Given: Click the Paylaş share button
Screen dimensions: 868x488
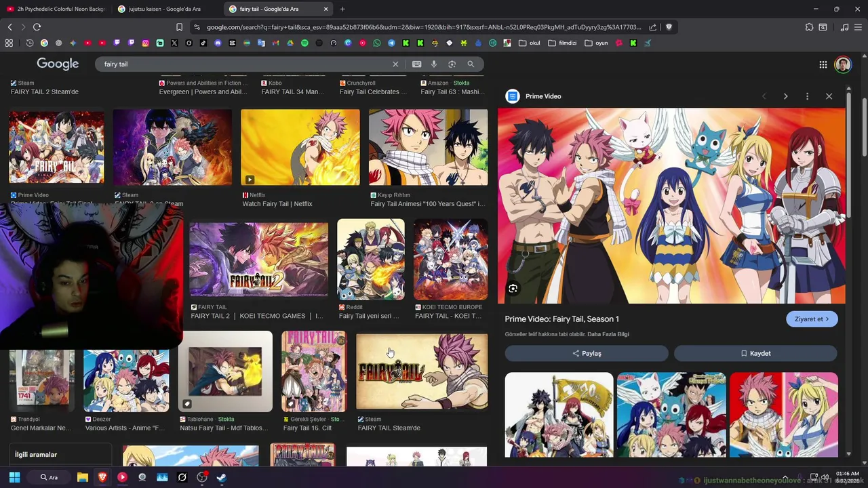Looking at the screenshot, I should point(587,353).
